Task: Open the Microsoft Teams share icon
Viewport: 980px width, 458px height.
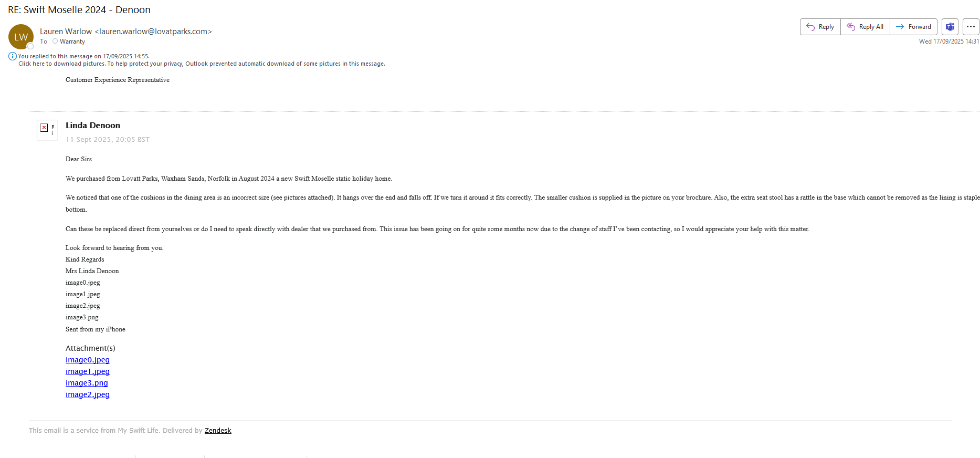Action: point(950,27)
